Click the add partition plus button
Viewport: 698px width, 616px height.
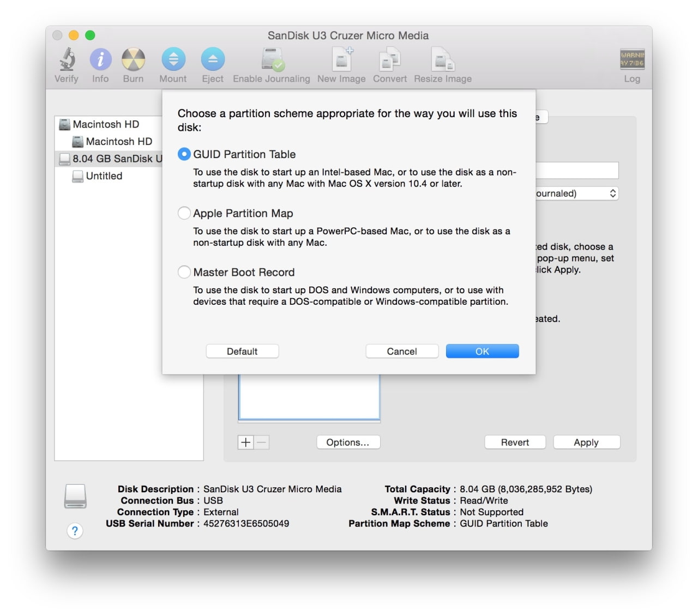[246, 442]
